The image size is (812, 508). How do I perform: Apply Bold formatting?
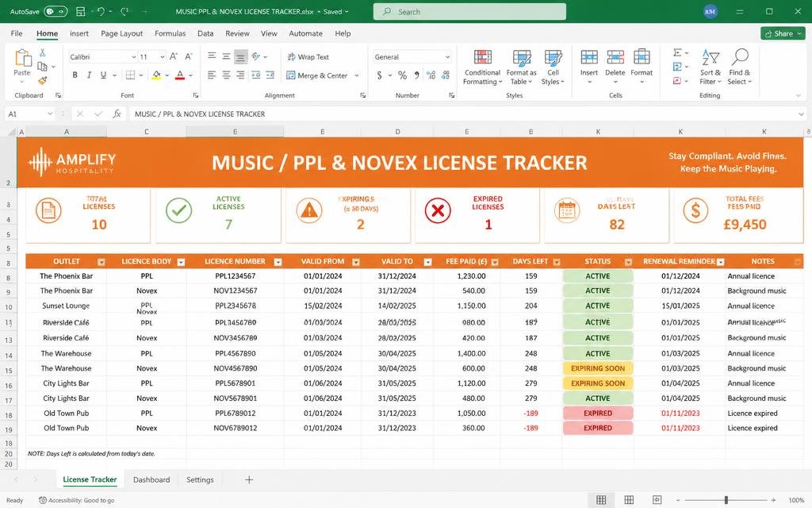75,75
